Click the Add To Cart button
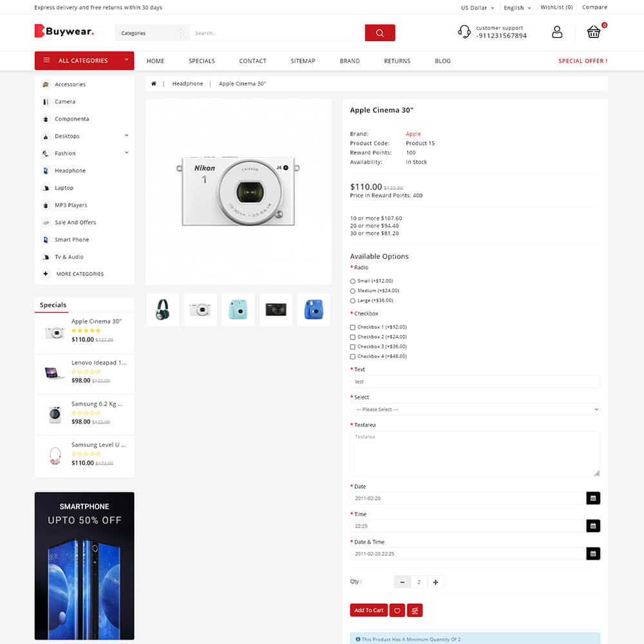Screen dimensions: 644x644 [x=369, y=611]
